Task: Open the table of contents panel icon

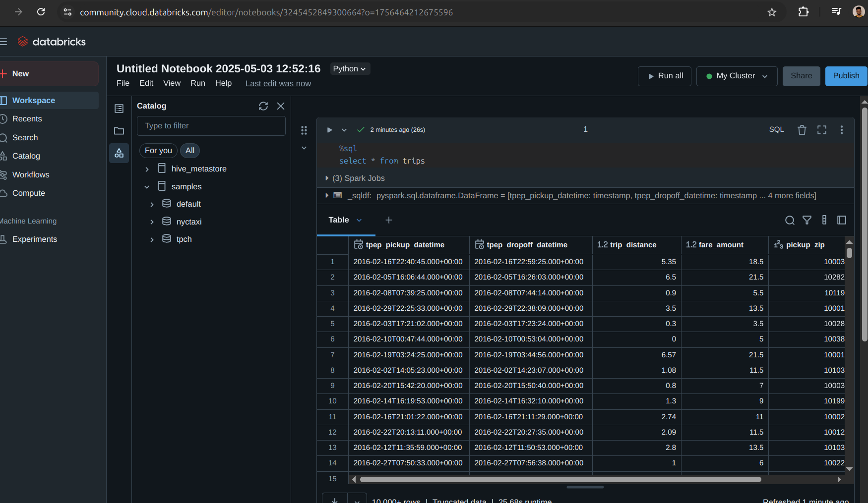Action: coord(119,109)
